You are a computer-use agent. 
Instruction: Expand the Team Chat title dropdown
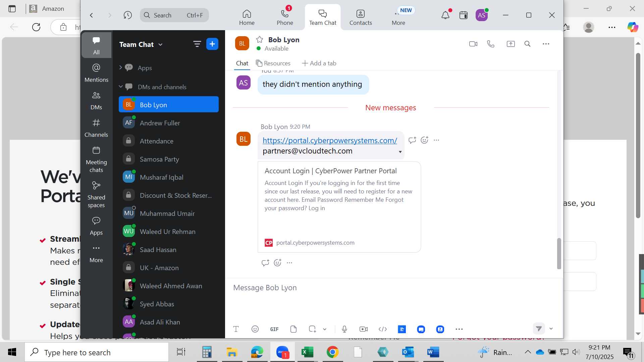[160, 45]
